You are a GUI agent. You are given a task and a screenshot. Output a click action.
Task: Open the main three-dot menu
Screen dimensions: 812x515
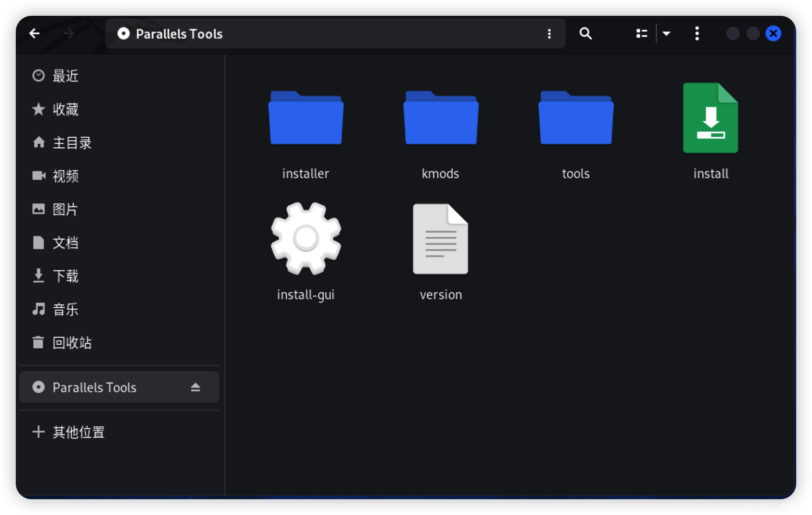point(697,33)
